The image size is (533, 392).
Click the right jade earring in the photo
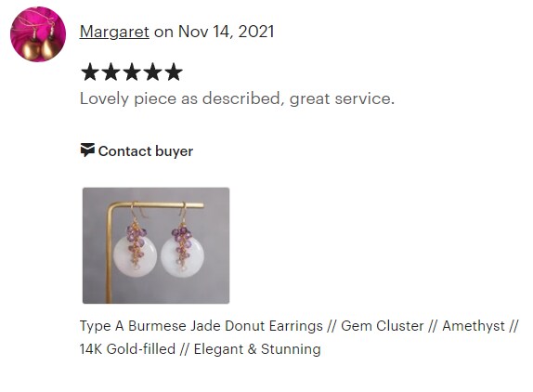coord(183,249)
